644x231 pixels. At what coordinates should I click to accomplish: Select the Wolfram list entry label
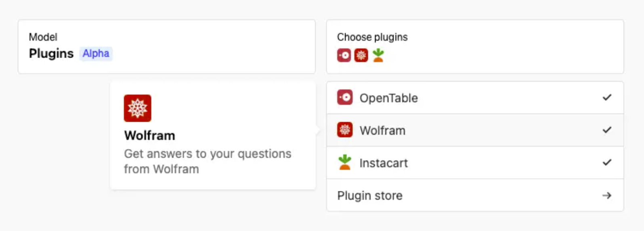[x=382, y=131]
